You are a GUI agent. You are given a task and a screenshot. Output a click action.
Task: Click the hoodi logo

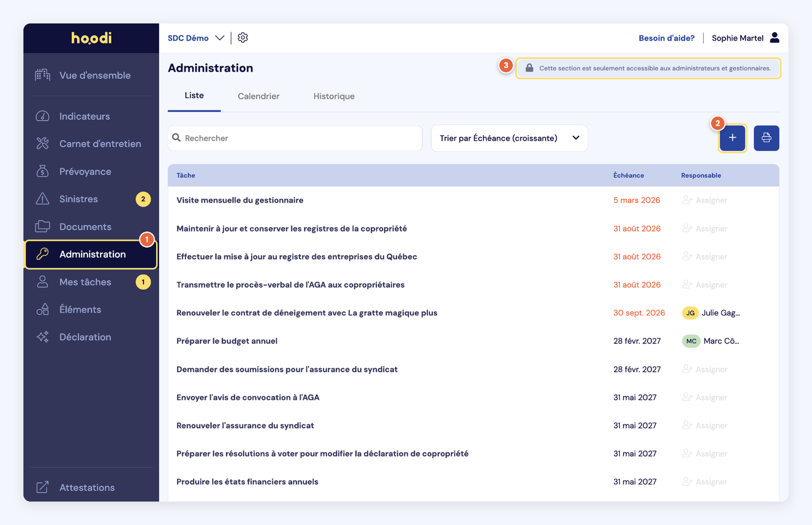click(91, 38)
